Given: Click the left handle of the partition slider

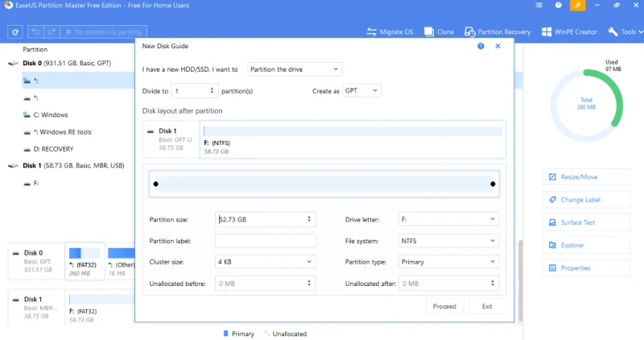Looking at the screenshot, I should click(x=155, y=184).
